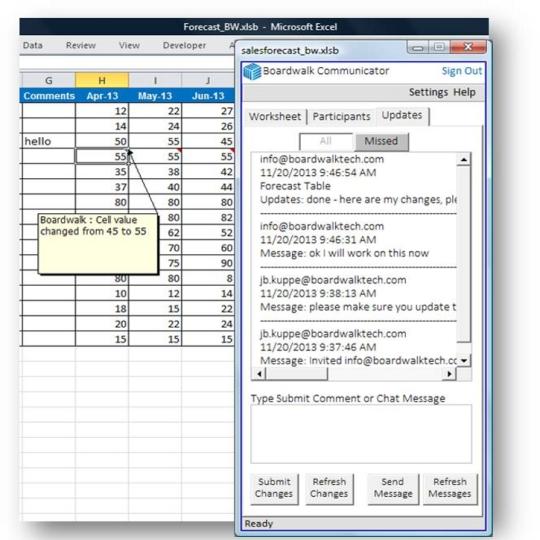Click the horizontal scroll-left arrow
This screenshot has width=540, height=540.
259,374
